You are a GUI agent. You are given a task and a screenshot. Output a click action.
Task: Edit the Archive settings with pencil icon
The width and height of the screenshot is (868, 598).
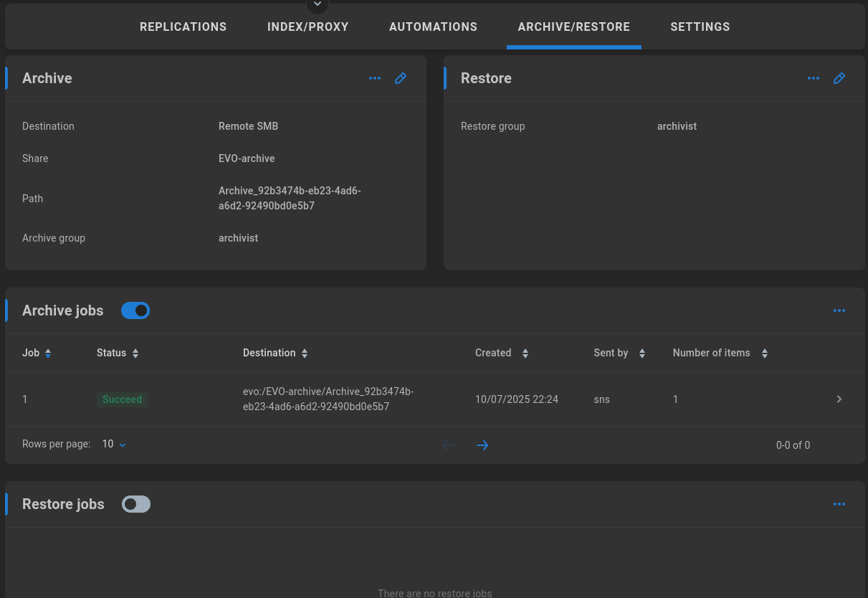pos(401,78)
